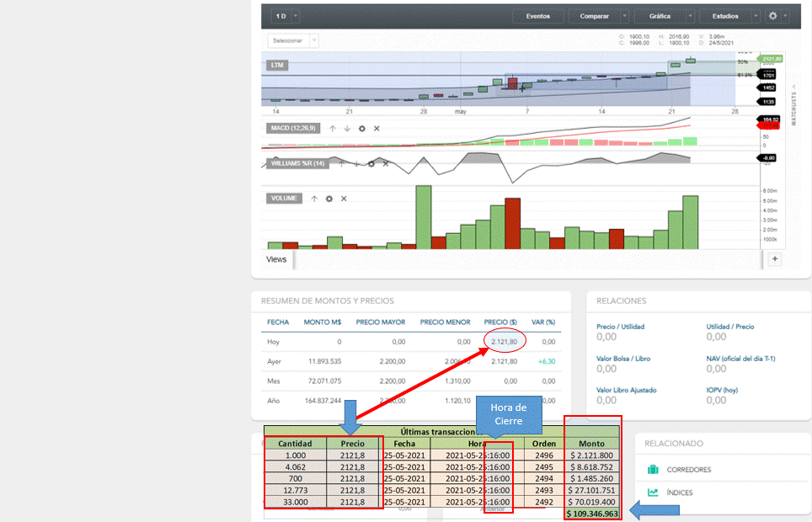Image resolution: width=812 pixels, height=522 pixels.
Task: Sort by FECHA column header
Action: coord(278,322)
